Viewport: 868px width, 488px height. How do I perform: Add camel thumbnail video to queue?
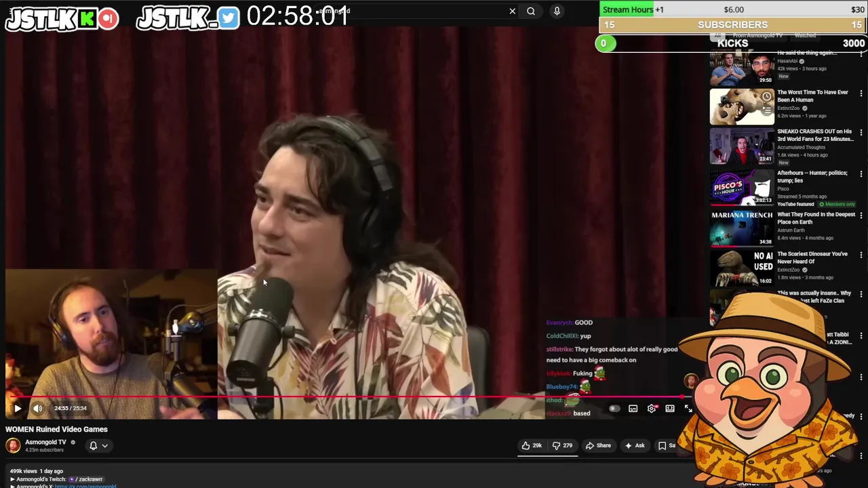pos(766,109)
